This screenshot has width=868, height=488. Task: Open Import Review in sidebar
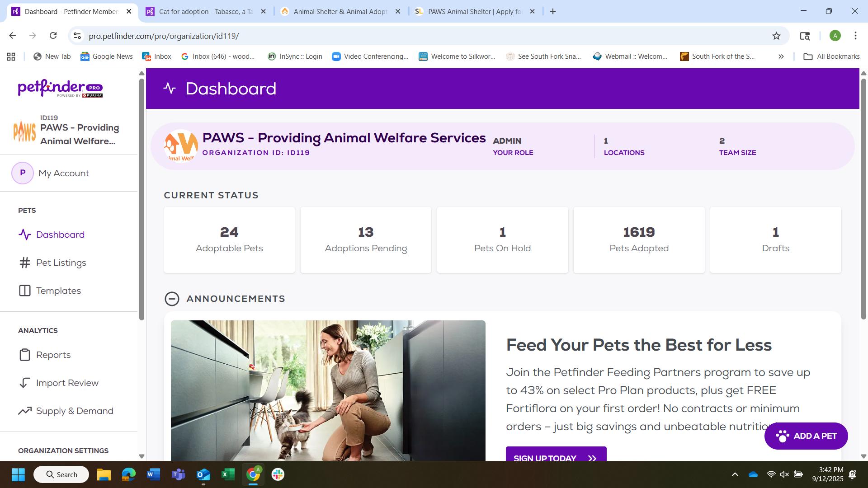(58, 383)
